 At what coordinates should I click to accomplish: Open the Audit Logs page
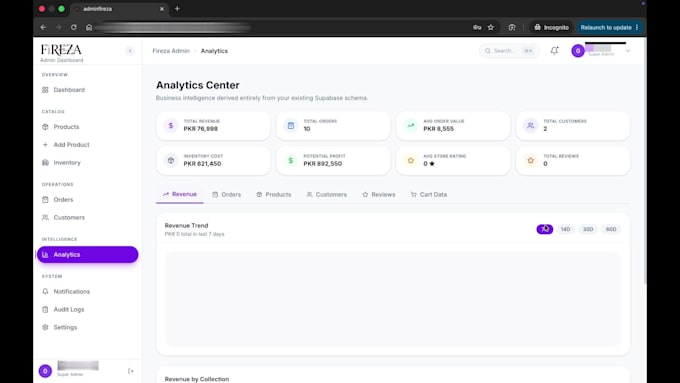87,309
